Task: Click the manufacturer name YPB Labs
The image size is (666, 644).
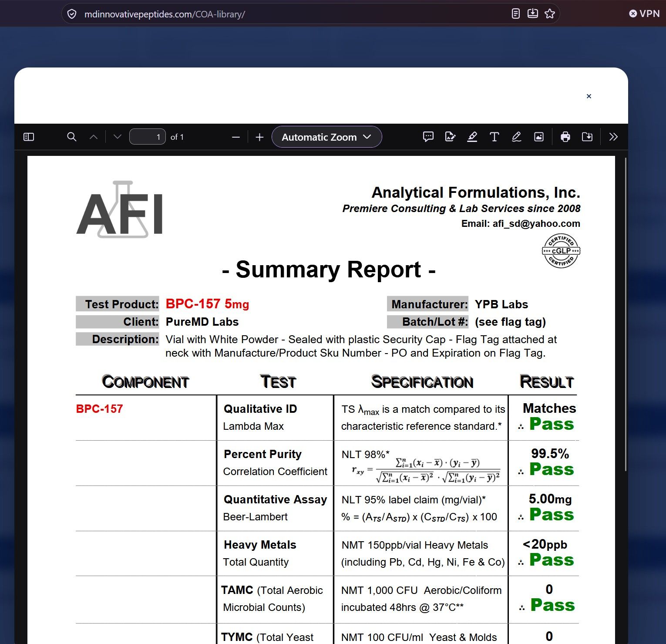Action: 501,304
